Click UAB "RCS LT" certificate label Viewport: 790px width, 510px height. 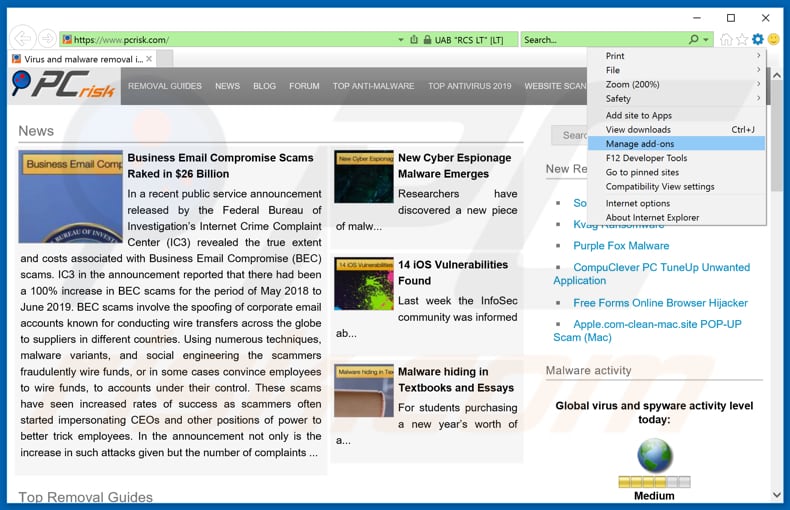tap(469, 40)
